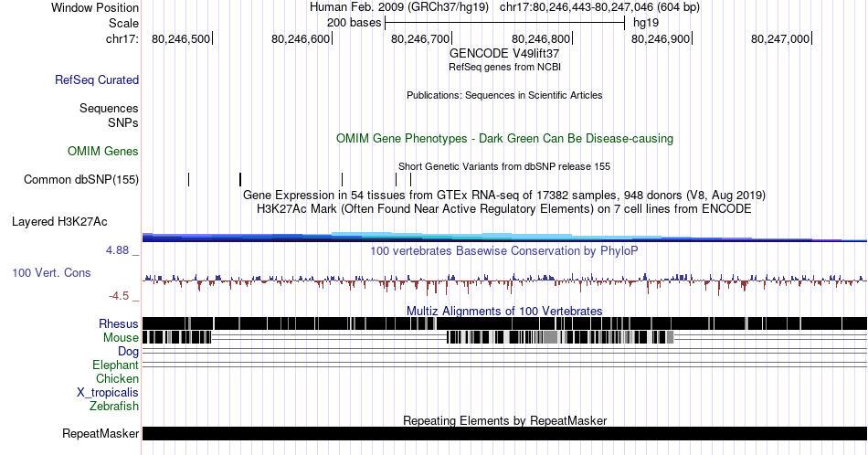Open the OMIM Genes track label
This screenshot has width=868, height=455.
pyautogui.click(x=103, y=151)
